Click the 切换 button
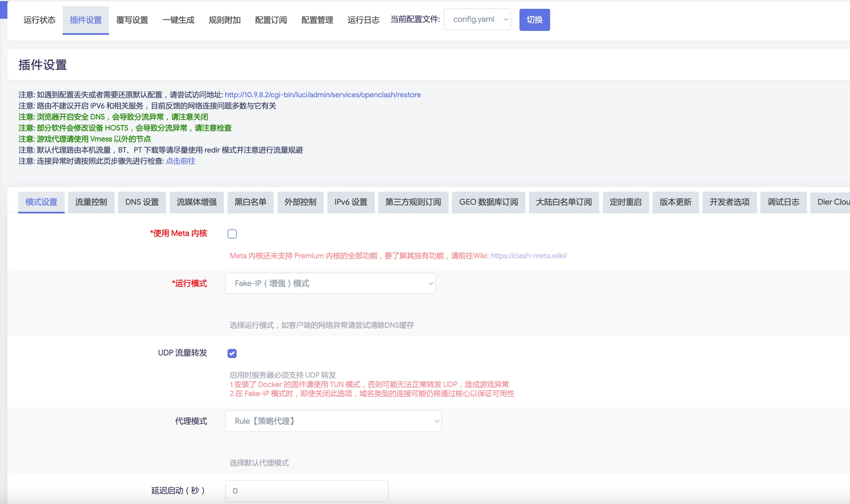This screenshot has height=504, width=850. coord(534,20)
